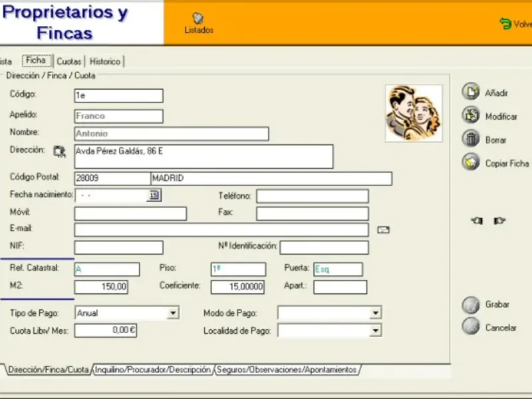Click the Coeficiente field showing 15,00000
The height and width of the screenshot is (399, 532).
click(237, 287)
